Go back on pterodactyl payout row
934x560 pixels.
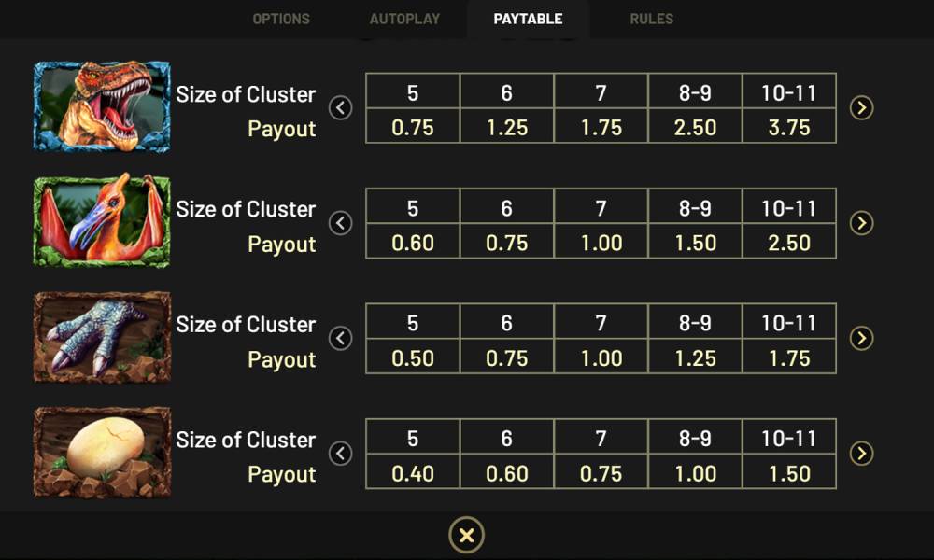340,223
